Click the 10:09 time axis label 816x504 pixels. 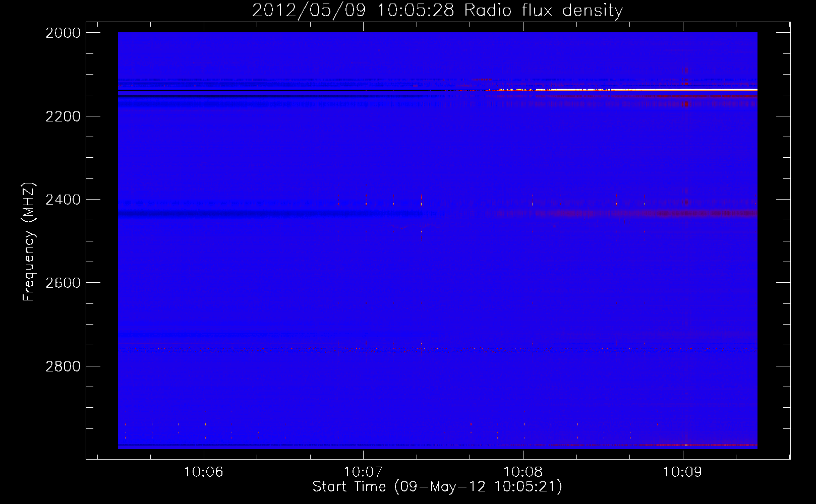(682, 472)
